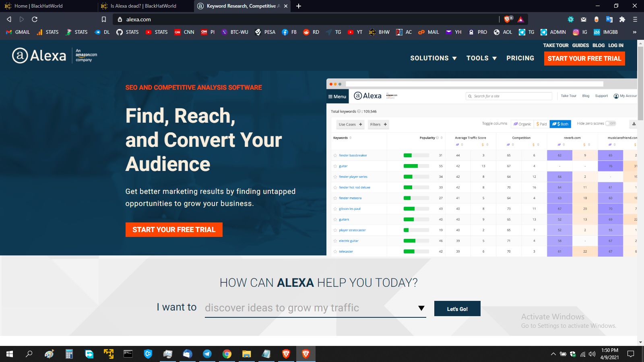Open the GUIDES link
The height and width of the screenshot is (362, 644).
[x=580, y=45]
